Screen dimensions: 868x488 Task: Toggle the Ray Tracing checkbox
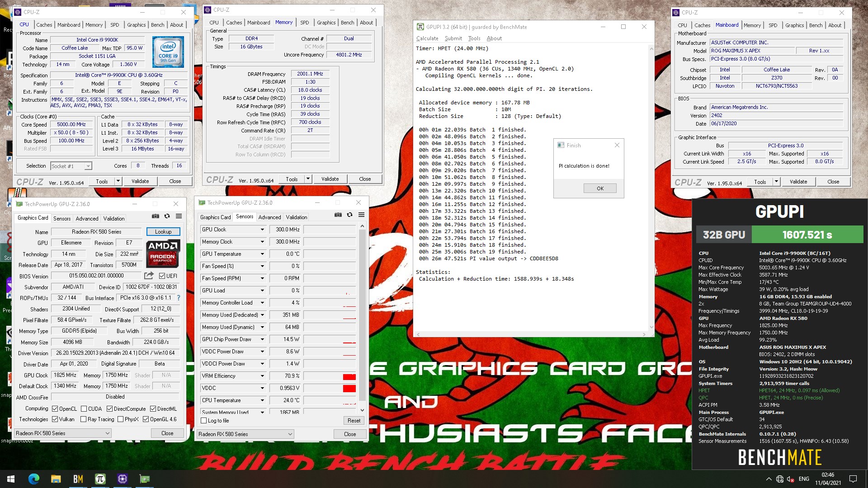pyautogui.click(x=83, y=419)
